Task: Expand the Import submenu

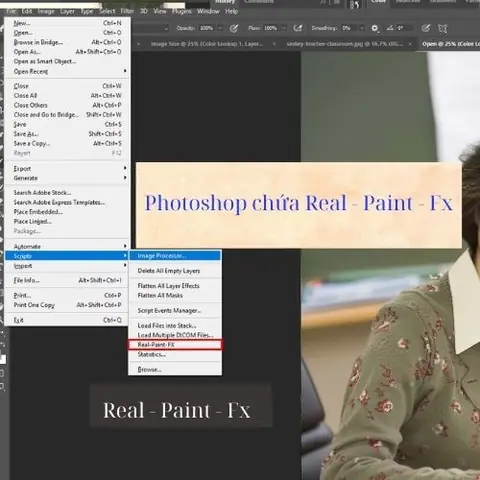Action: click(66, 266)
